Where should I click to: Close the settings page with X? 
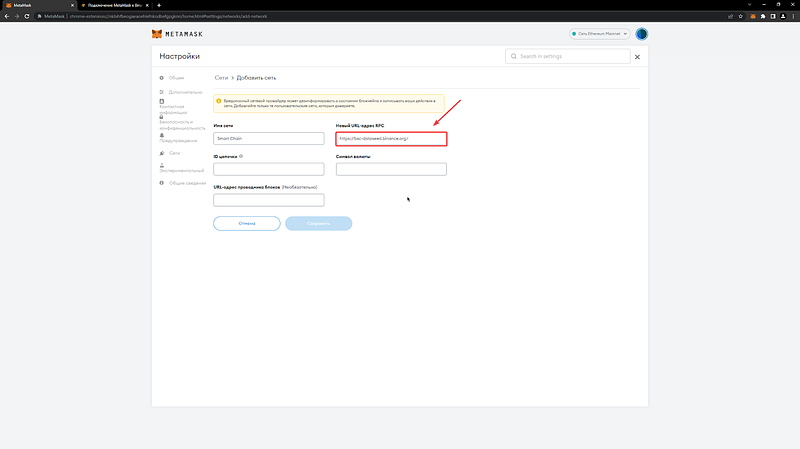tap(637, 57)
